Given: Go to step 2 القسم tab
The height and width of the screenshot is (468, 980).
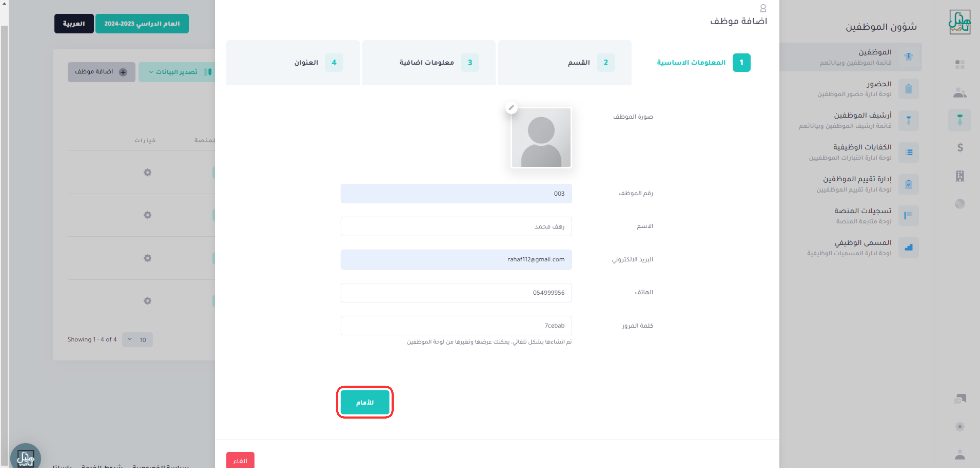Looking at the screenshot, I should click(565, 62).
